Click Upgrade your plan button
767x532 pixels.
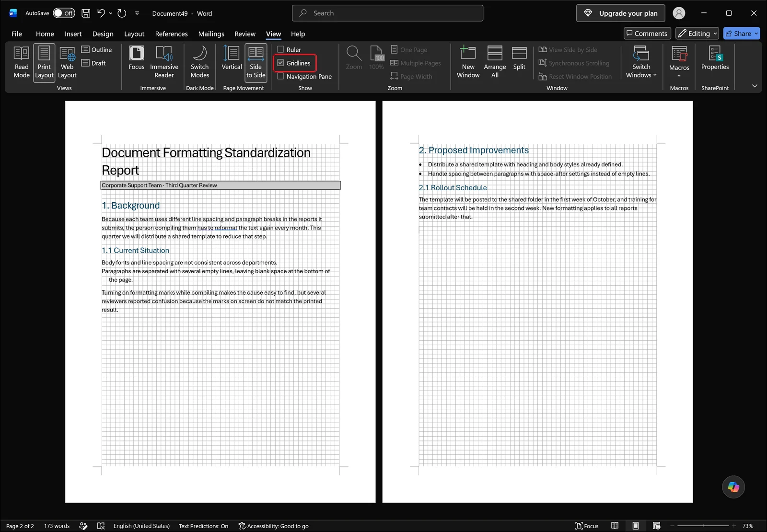(621, 13)
